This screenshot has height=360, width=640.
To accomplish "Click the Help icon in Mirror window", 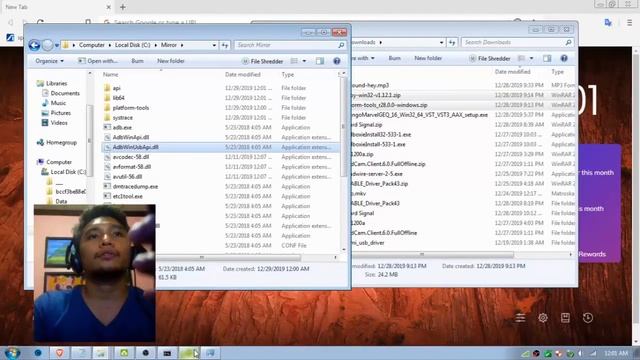I will click(337, 61).
